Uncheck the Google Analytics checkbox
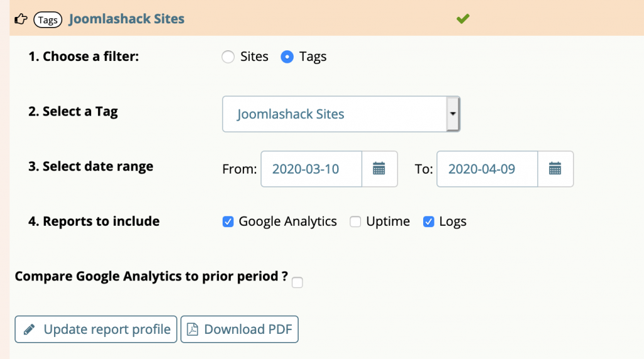Viewport: 644px width, 359px height. click(x=228, y=222)
